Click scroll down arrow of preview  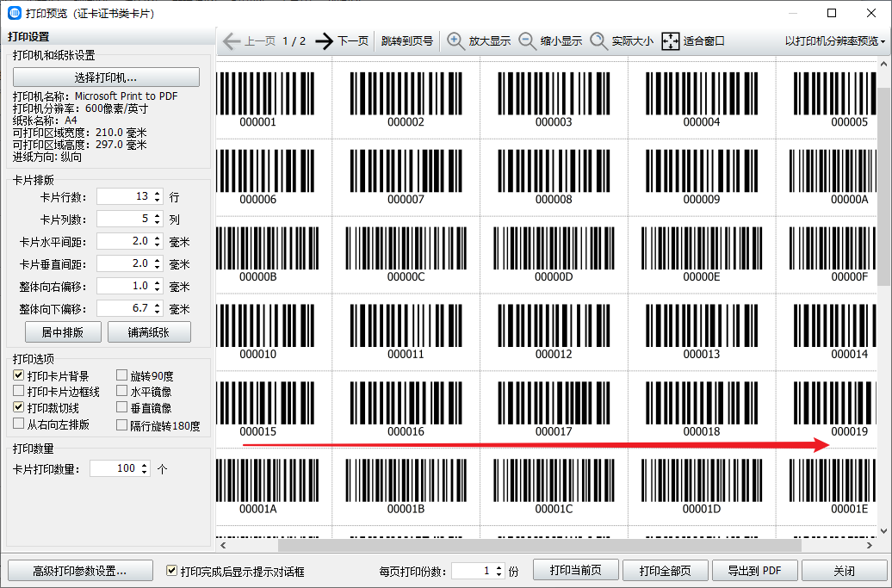click(883, 531)
